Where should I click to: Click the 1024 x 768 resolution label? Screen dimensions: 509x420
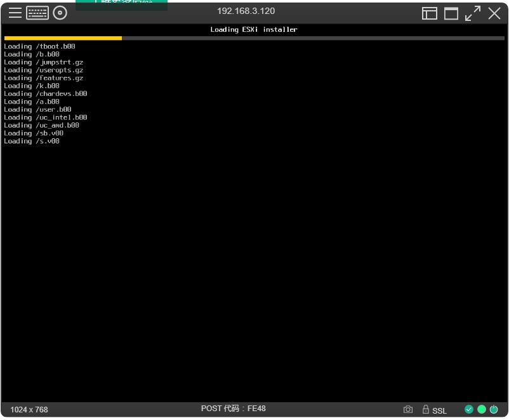[x=29, y=410]
